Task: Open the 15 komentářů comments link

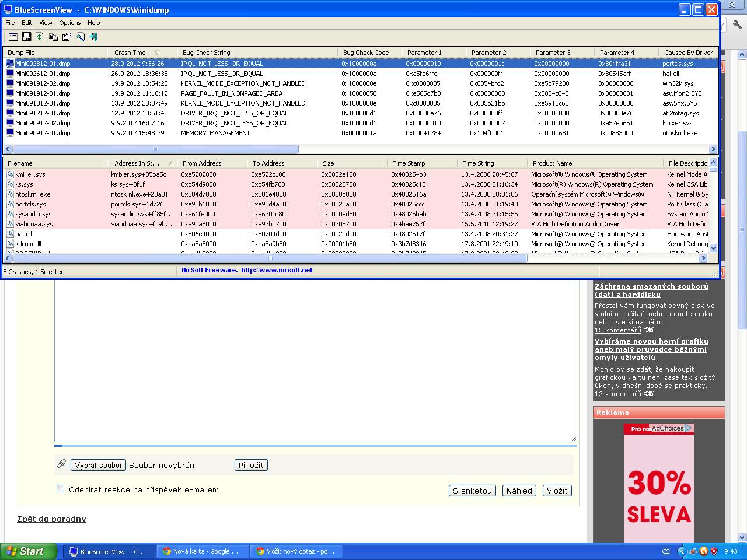Action: coord(618,330)
